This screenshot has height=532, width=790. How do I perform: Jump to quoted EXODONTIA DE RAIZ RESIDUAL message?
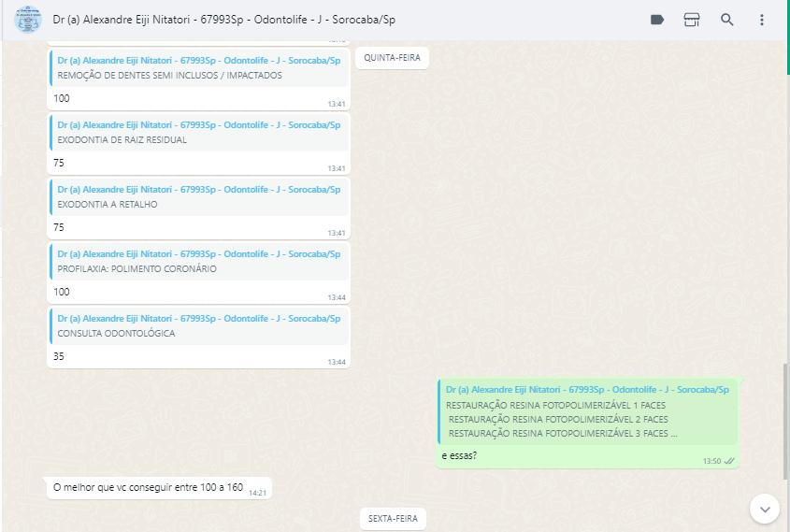point(199,133)
